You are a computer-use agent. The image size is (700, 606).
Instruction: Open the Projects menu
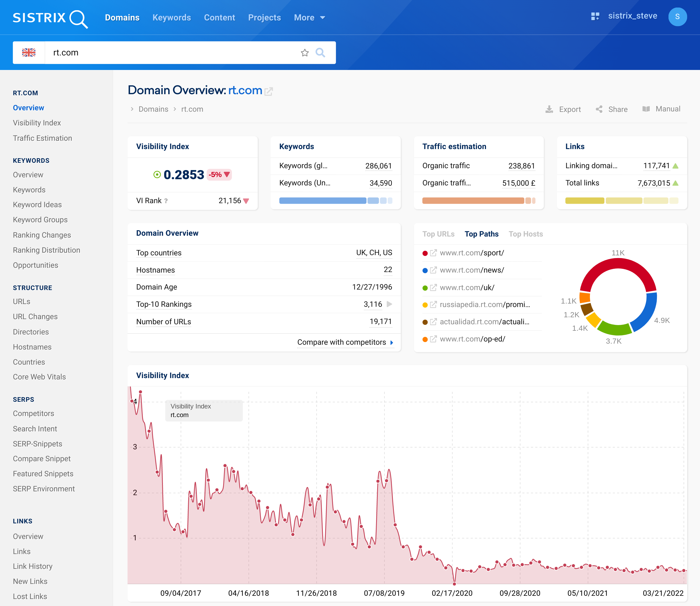click(264, 17)
